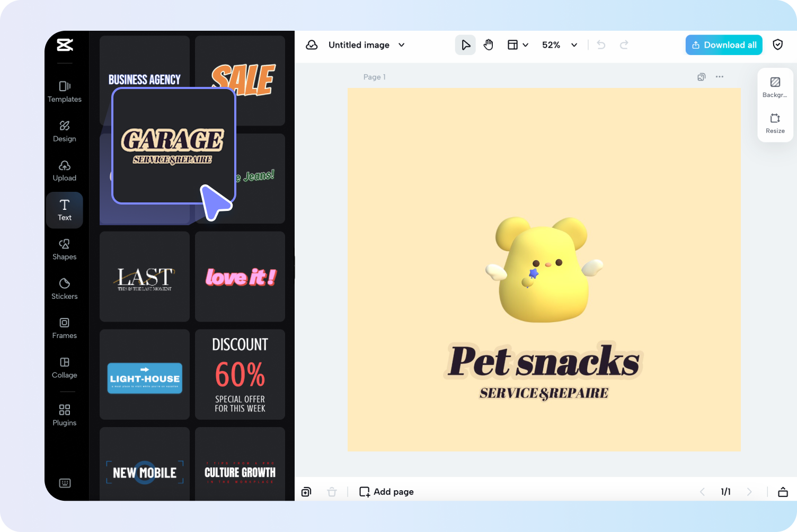Click the CapCut logo icon
The image size is (797, 532).
[x=65, y=45]
